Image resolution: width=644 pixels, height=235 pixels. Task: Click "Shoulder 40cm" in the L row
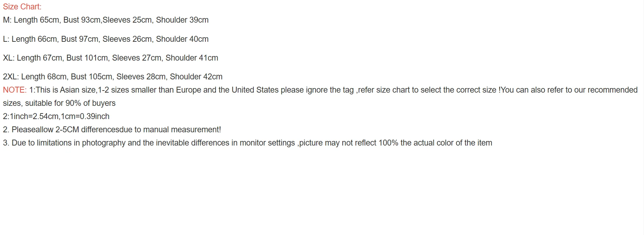[182, 39]
